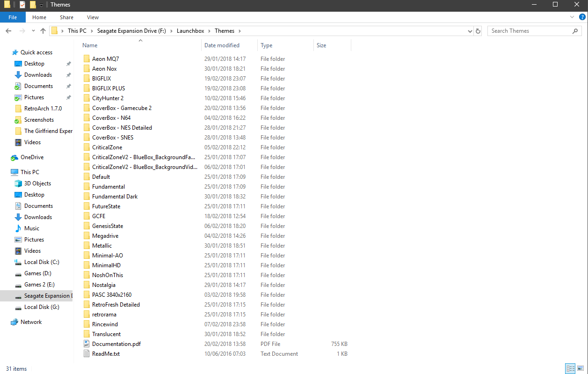Open pinned Downloads under Quick access
The width and height of the screenshot is (588, 374).
pyautogui.click(x=38, y=75)
